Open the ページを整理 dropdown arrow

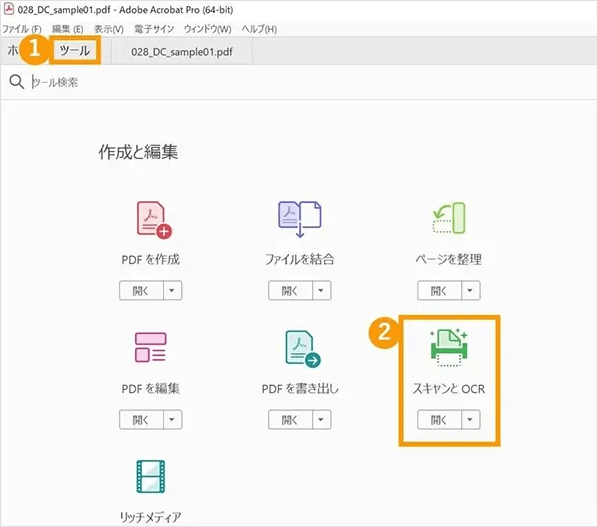click(471, 291)
